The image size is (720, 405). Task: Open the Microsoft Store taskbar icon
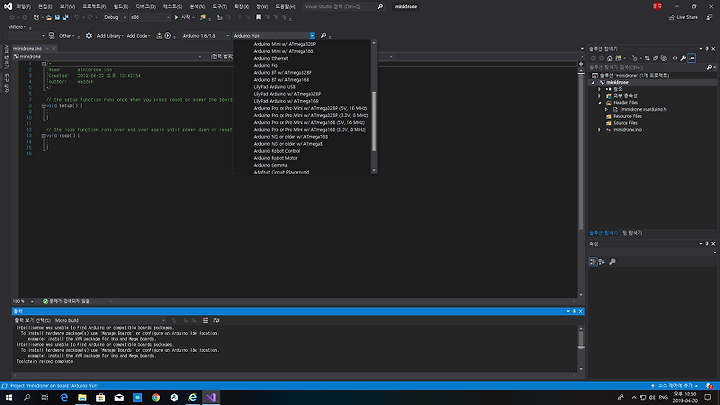[101, 398]
